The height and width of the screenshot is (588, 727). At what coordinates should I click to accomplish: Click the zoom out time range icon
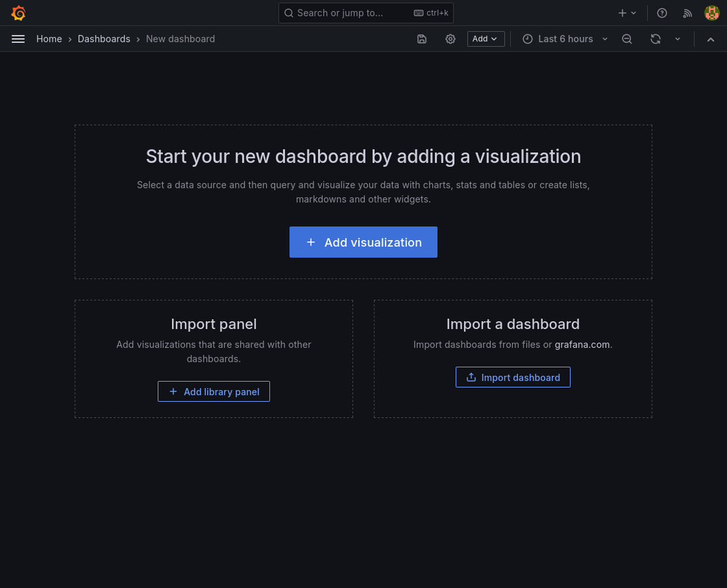[627, 39]
